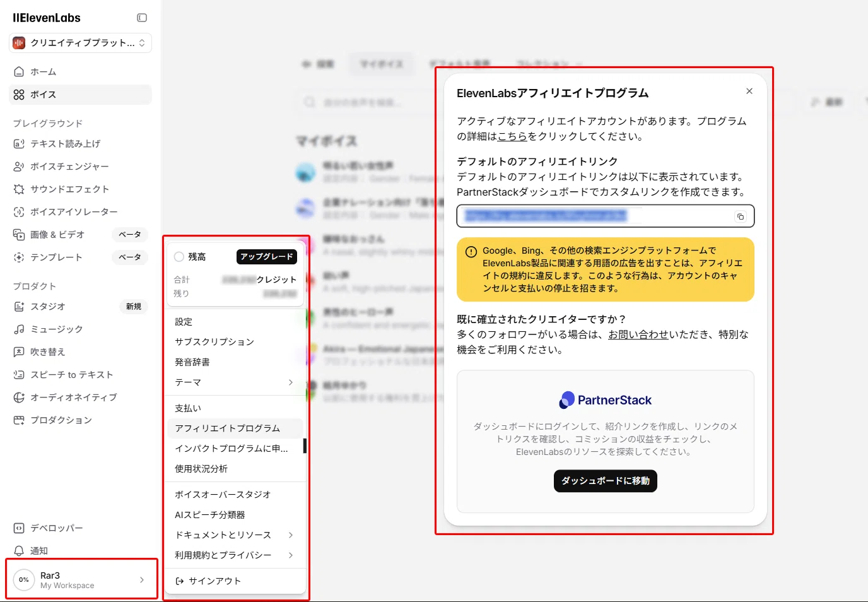Click first voice avatar in マイボイス list
This screenshot has height=602, width=868.
point(306,171)
